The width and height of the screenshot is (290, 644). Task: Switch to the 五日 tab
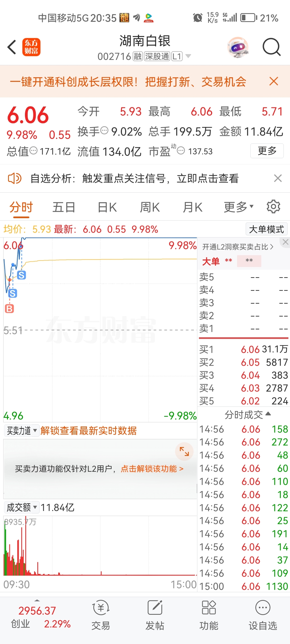pyautogui.click(x=64, y=207)
